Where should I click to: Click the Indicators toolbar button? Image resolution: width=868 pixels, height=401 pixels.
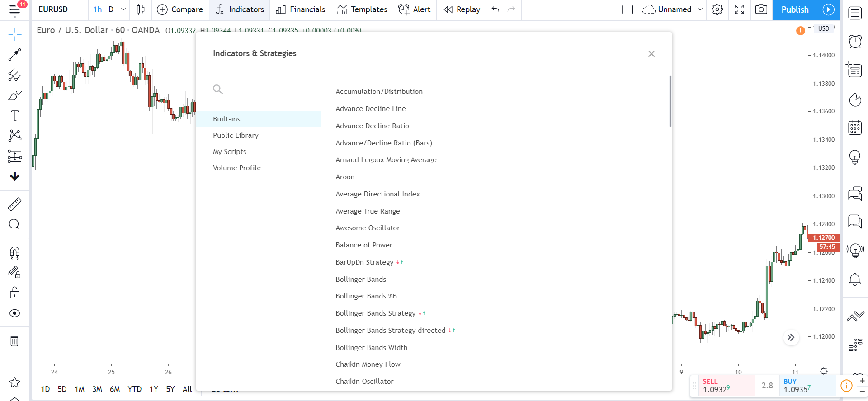click(240, 9)
